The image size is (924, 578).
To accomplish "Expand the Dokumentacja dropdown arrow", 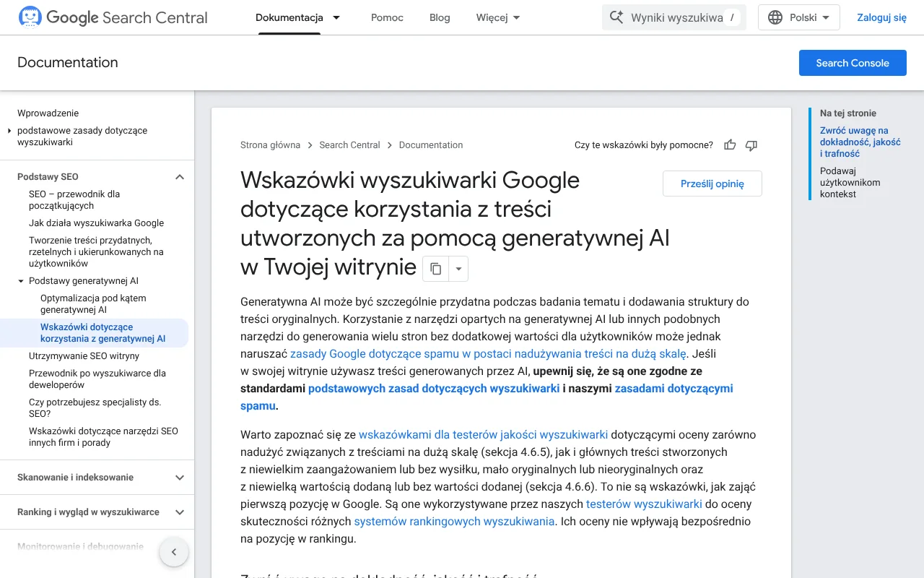I will (336, 17).
